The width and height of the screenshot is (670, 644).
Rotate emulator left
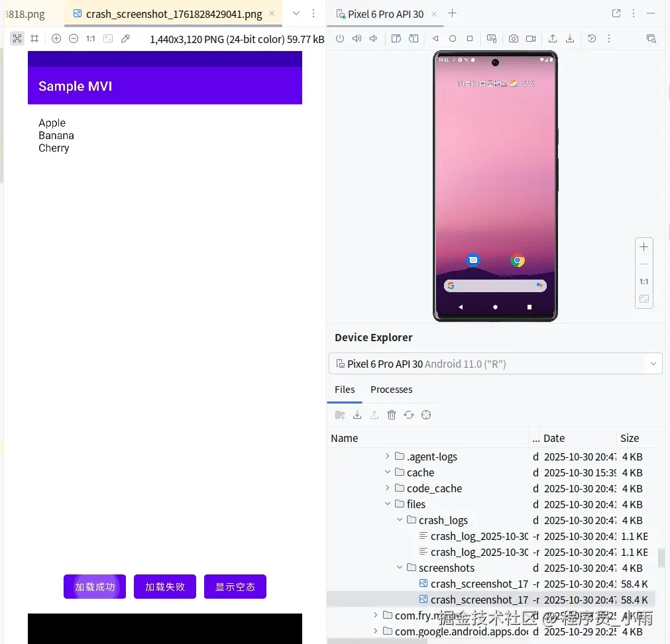coord(396,39)
